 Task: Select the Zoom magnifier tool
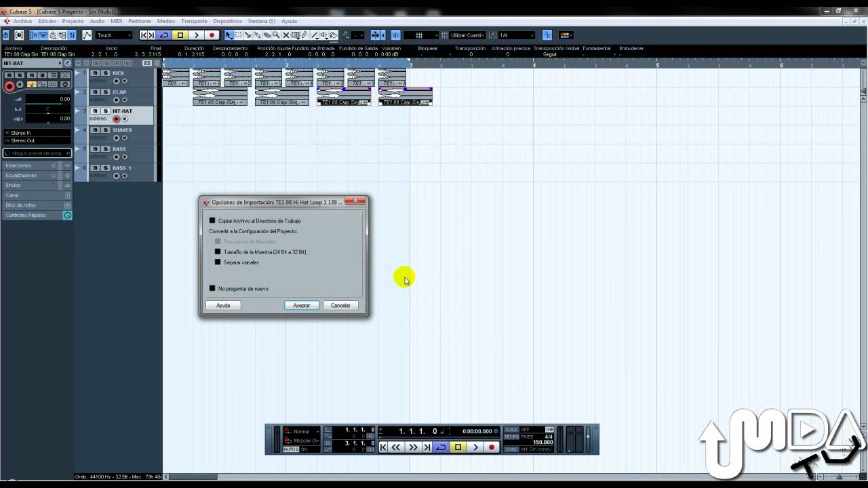[276, 35]
